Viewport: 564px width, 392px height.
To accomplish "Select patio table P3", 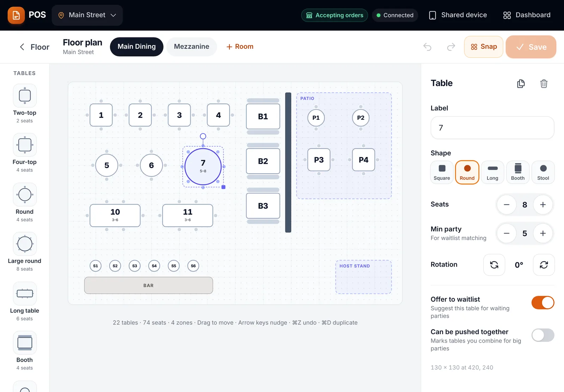I will (x=319, y=160).
